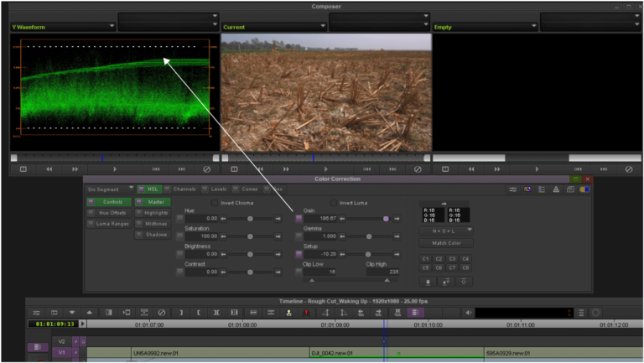The width and height of the screenshot is (644, 363).
Task: Click the Mark Out bracket in timeline toolbar
Action: (x=199, y=313)
